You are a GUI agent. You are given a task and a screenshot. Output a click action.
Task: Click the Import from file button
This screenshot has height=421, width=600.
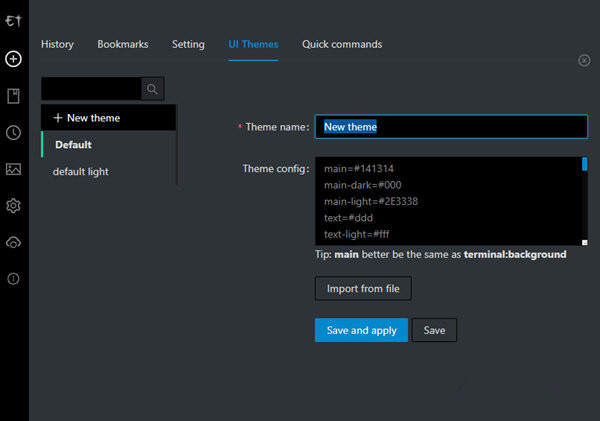point(363,289)
